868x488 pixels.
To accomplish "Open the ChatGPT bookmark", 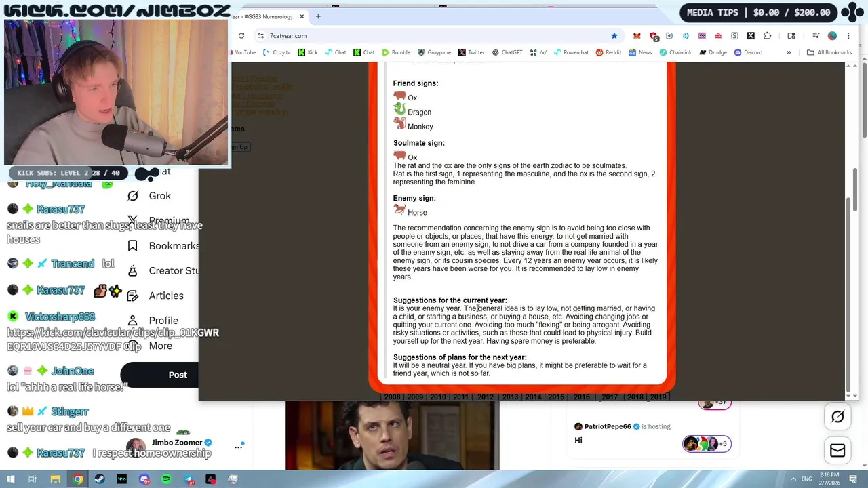I will tap(507, 52).
